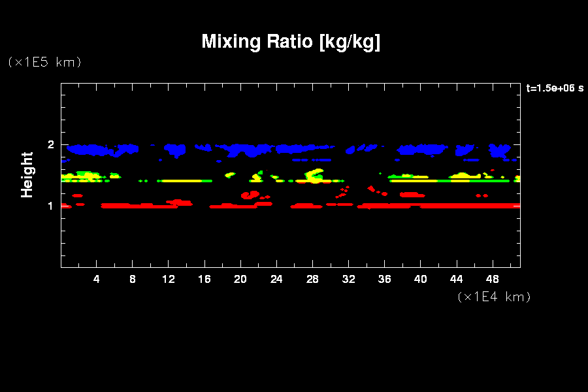Screen dimensions: 588x392
Task: Click the y-axis tick label 2
Action: [x=51, y=144]
